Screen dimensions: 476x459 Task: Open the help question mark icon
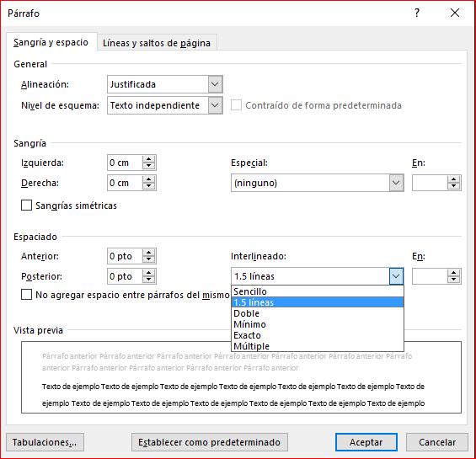click(417, 13)
